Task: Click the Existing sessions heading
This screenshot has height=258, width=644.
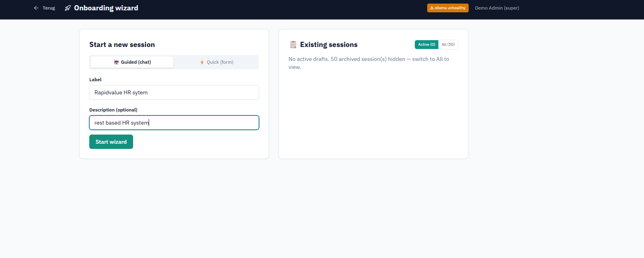Action: [329, 45]
